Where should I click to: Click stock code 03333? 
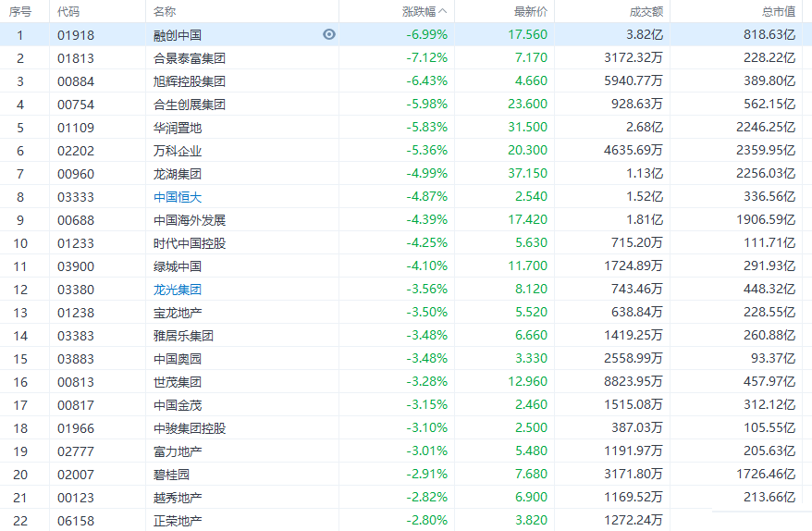76,197
